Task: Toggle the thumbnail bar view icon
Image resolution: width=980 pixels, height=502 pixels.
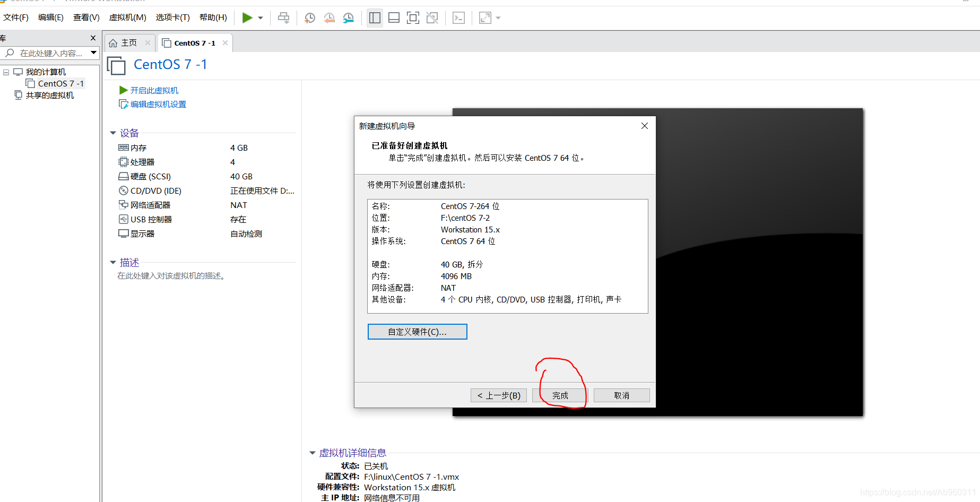Action: point(394,18)
